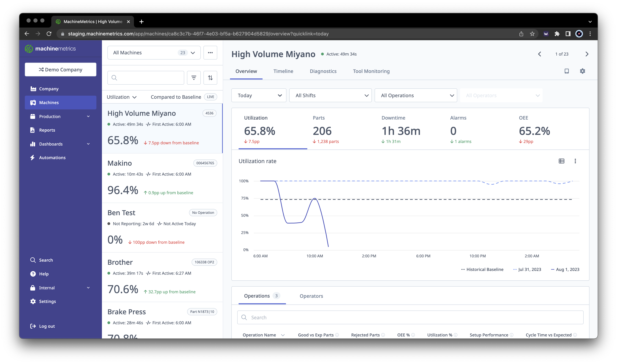Click the machine list search field
Image resolution: width=617 pixels, height=364 pixels.
(x=146, y=78)
